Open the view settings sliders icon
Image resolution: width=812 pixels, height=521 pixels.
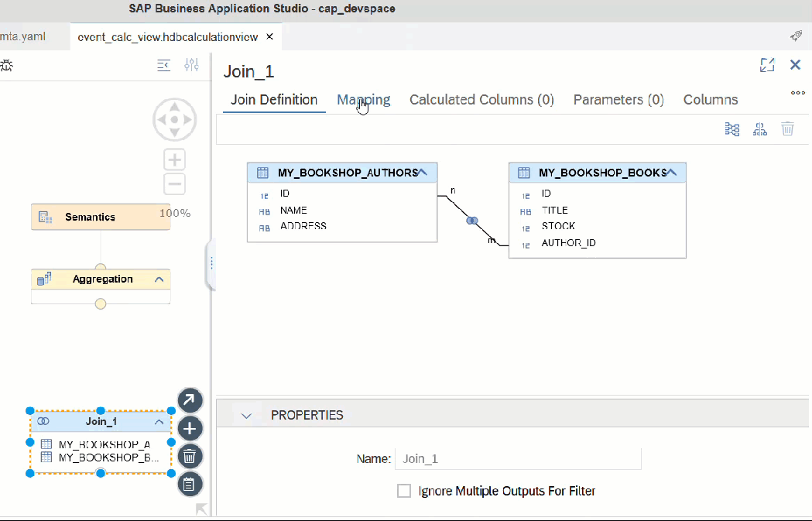click(192, 65)
